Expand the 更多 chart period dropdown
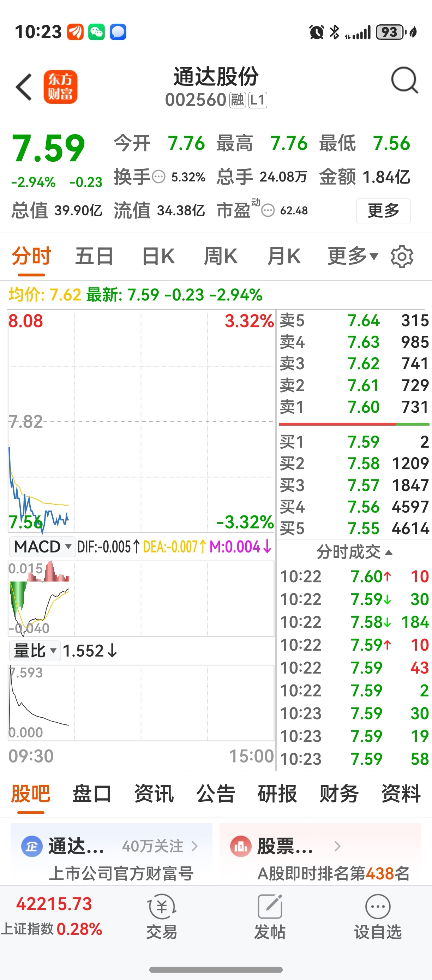The height and width of the screenshot is (980, 432). point(353,256)
